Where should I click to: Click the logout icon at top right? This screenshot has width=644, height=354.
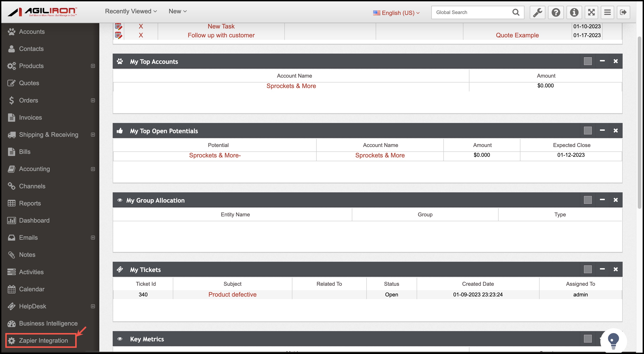[623, 12]
